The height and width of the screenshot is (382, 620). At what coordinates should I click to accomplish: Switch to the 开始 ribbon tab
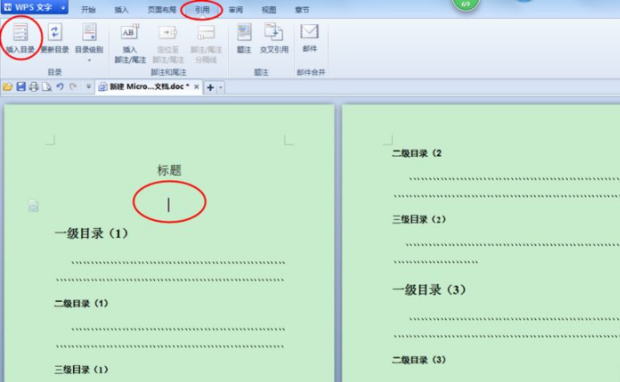coord(88,9)
